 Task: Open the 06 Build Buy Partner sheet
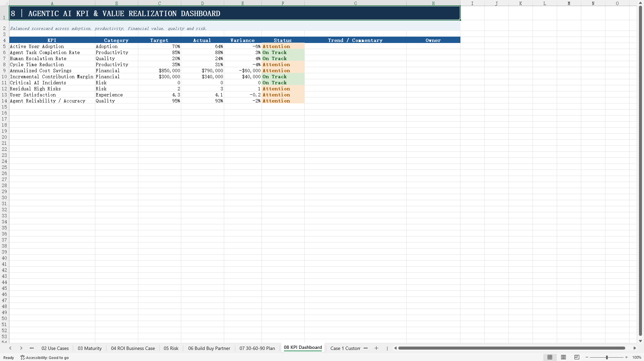coord(209,348)
